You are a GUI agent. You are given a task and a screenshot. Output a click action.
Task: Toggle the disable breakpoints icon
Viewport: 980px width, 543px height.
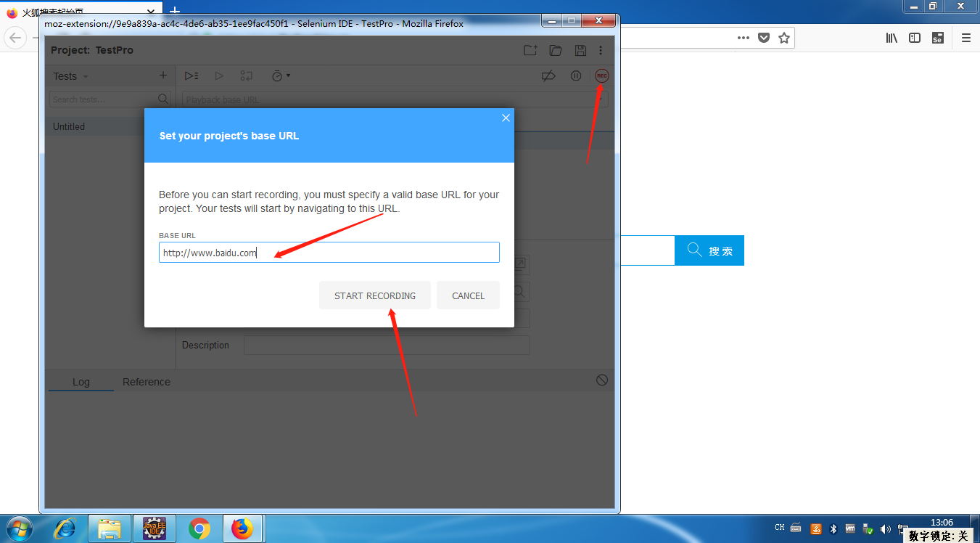[549, 75]
